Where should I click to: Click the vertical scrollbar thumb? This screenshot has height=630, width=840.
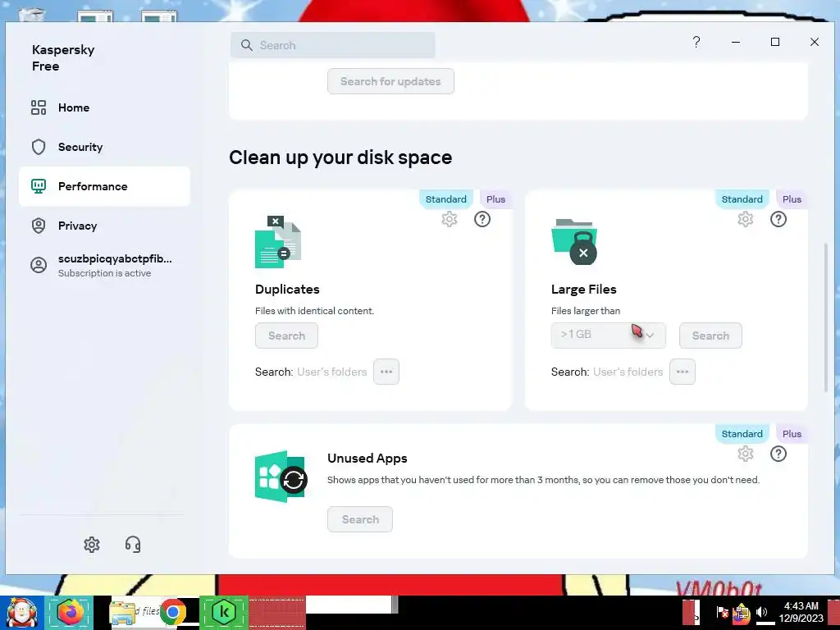[x=825, y=317]
